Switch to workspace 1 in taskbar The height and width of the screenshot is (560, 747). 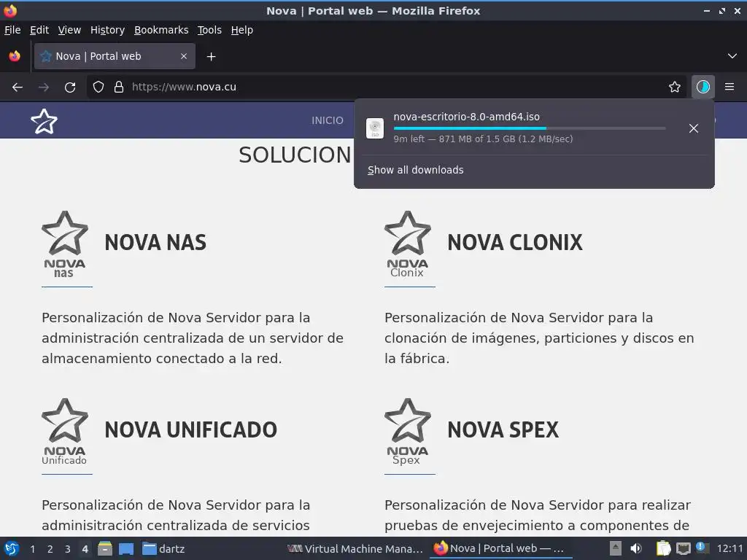click(32, 549)
